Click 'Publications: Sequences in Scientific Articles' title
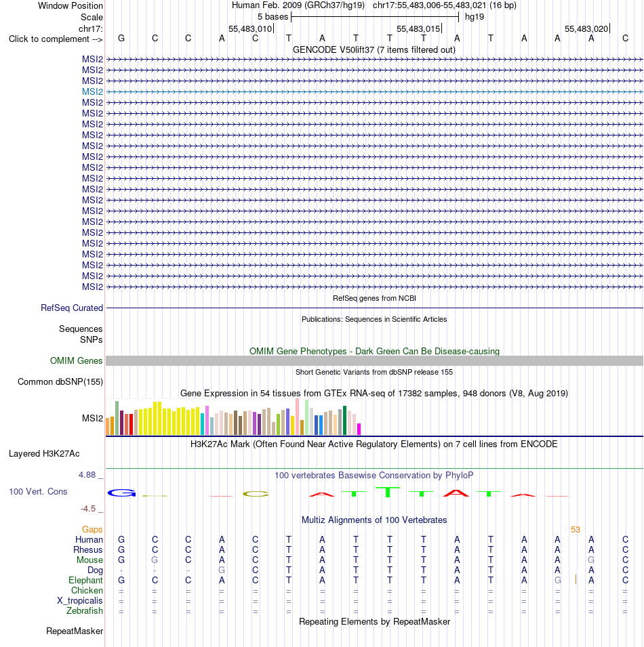644x647 pixels. coord(374,319)
